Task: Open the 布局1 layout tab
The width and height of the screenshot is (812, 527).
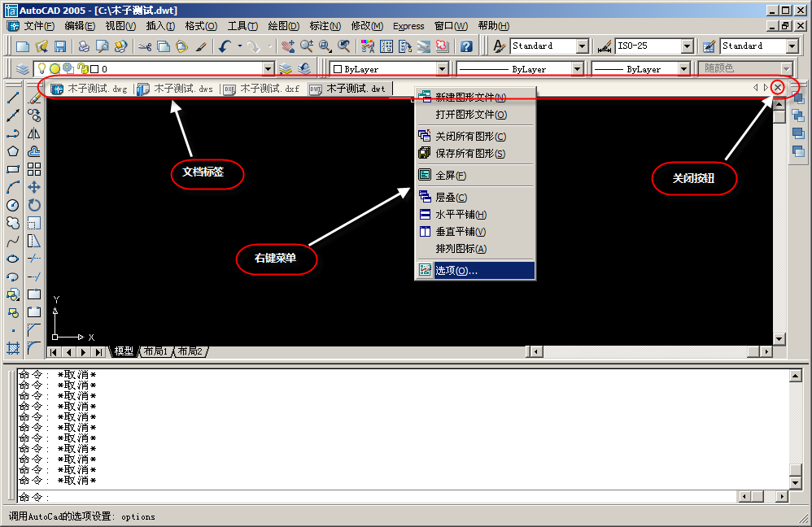Action: pyautogui.click(x=155, y=351)
